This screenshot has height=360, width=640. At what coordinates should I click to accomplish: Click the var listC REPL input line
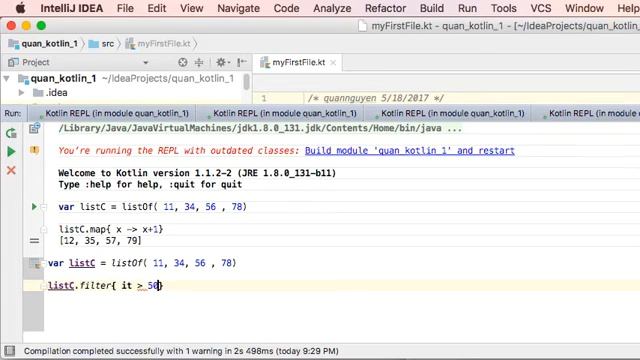point(142,263)
